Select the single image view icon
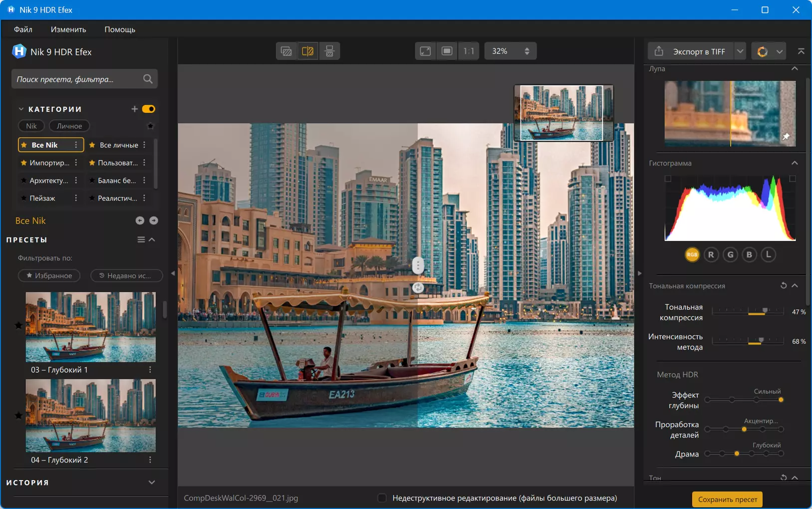The width and height of the screenshot is (812, 509). tap(286, 51)
